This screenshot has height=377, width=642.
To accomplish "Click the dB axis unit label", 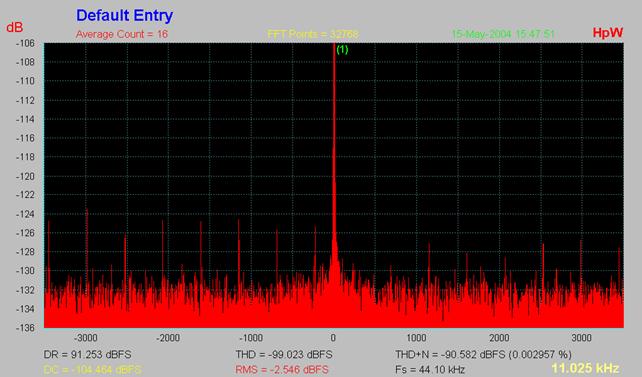I will [14, 27].
